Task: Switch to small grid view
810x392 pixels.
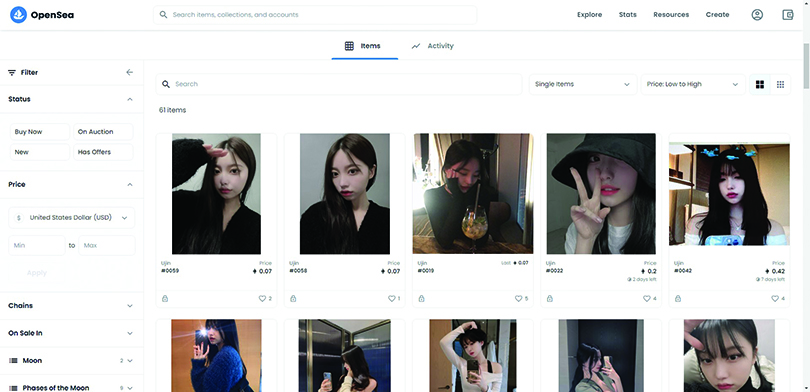Action: (780, 85)
